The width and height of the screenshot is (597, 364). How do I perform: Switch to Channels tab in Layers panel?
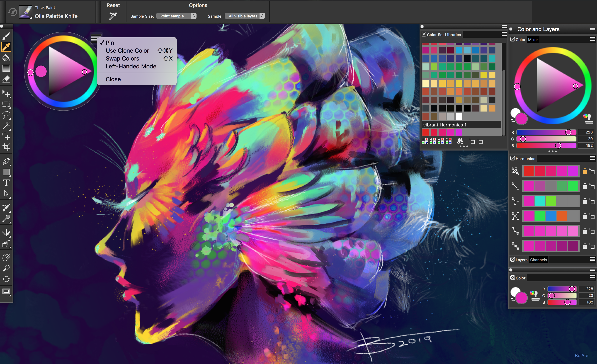[x=538, y=260]
